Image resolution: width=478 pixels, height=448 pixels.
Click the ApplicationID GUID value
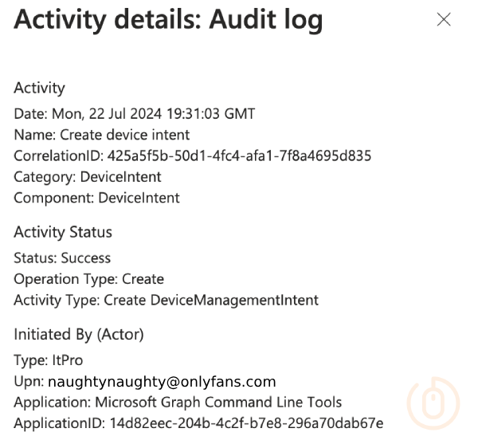click(246, 423)
